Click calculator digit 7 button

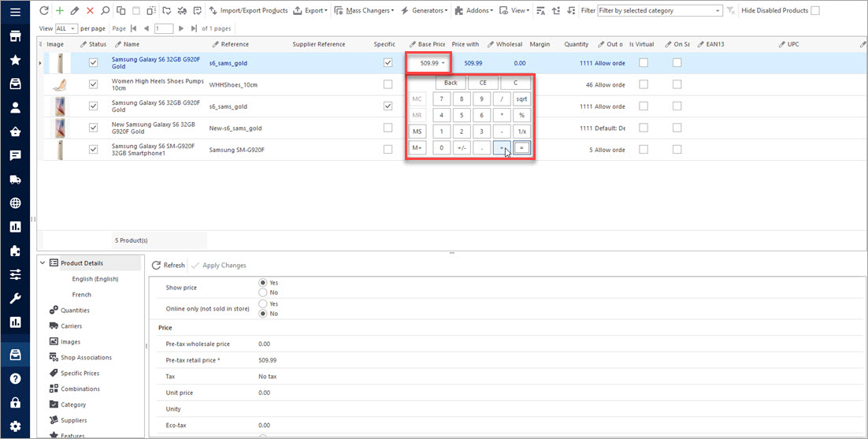(x=441, y=99)
